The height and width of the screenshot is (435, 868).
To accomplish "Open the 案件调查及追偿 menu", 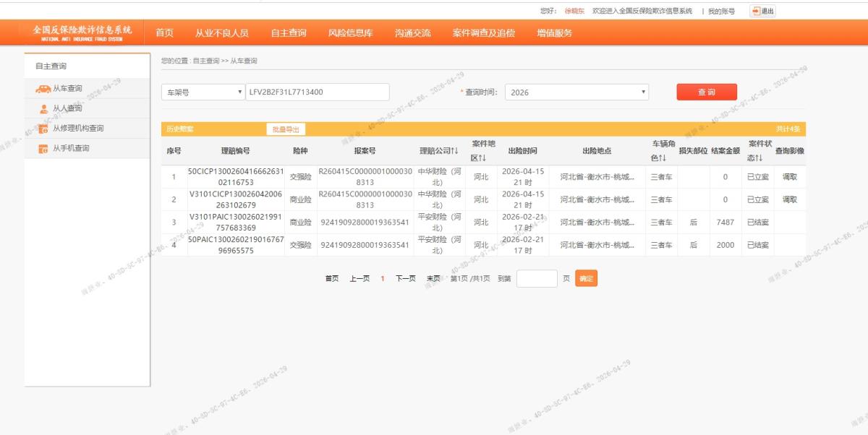I will click(x=483, y=33).
